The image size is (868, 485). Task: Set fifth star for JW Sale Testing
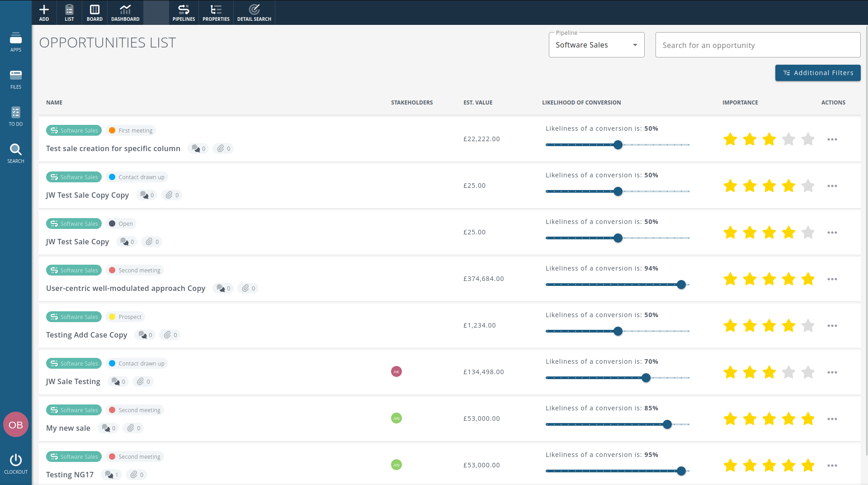(x=808, y=372)
